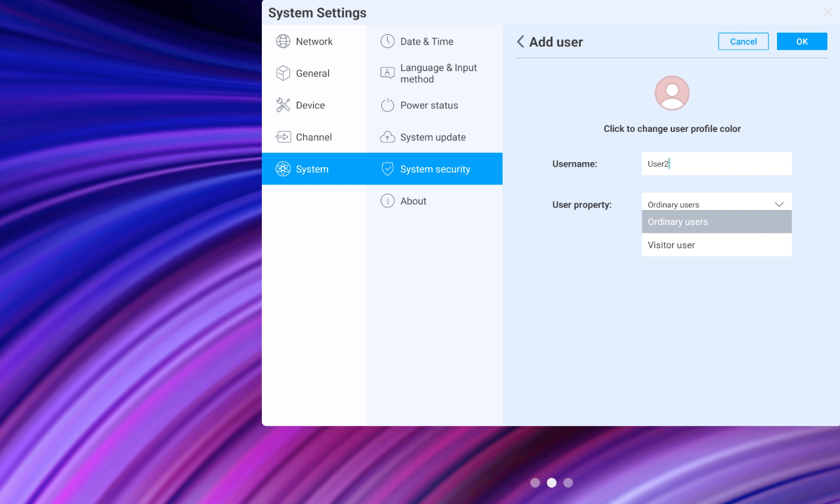This screenshot has width=840, height=504.
Task: Expand the User property dropdown
Action: (x=779, y=204)
